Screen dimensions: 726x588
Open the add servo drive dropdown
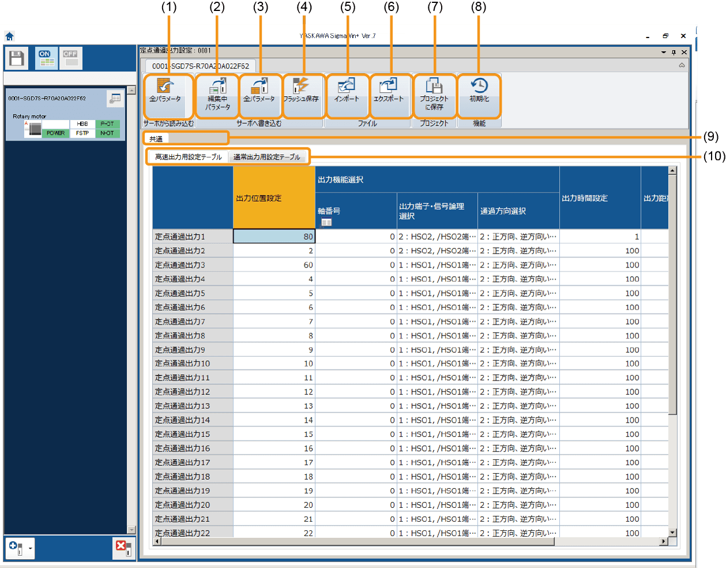[x=31, y=548]
